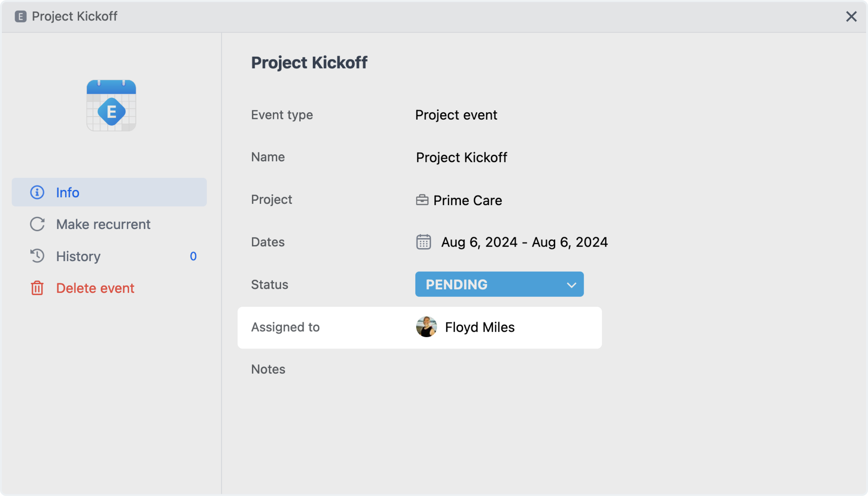Click Floyd Miles avatar photo

coord(426,327)
